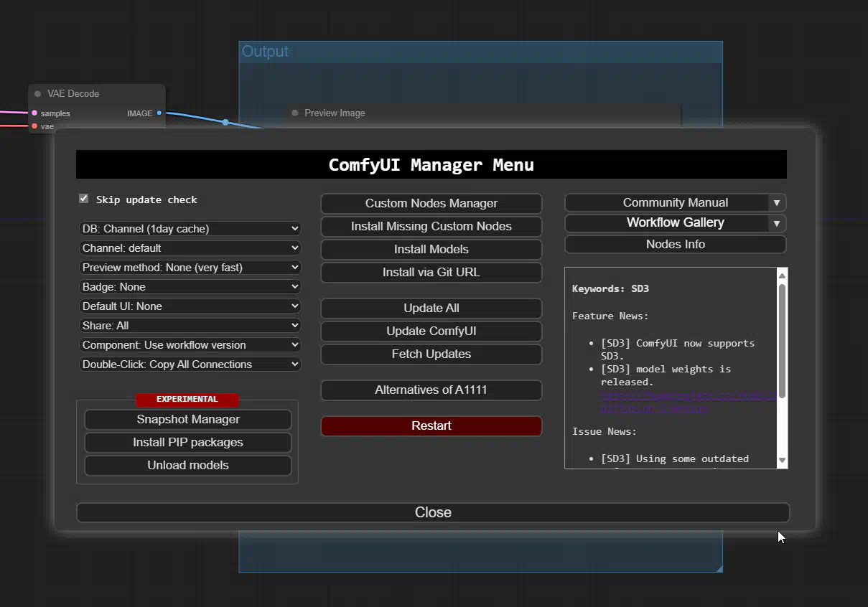This screenshot has height=607, width=868.
Task: Click the 'ComfyUI Manager Menu' title bar
Action: (x=431, y=165)
